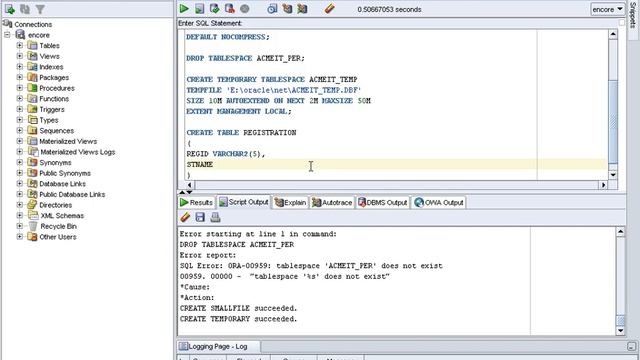Click the 'DROP TABLESPACE ACMEIT_PER;' editor line
640x360 pixels.
click(x=245, y=58)
